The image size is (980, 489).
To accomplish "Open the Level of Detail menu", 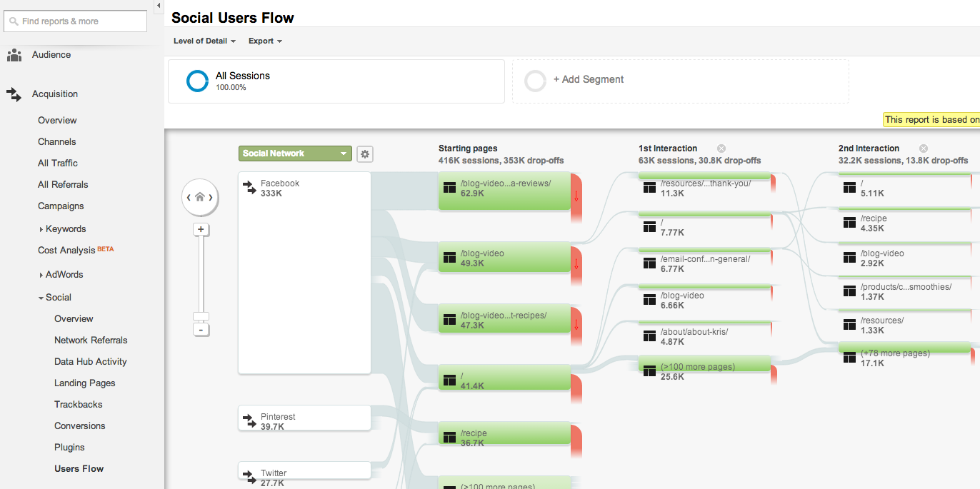I will coord(204,41).
